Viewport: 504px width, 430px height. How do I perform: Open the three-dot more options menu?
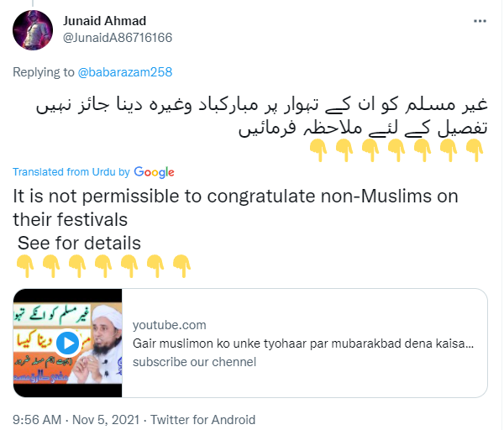pos(479,19)
